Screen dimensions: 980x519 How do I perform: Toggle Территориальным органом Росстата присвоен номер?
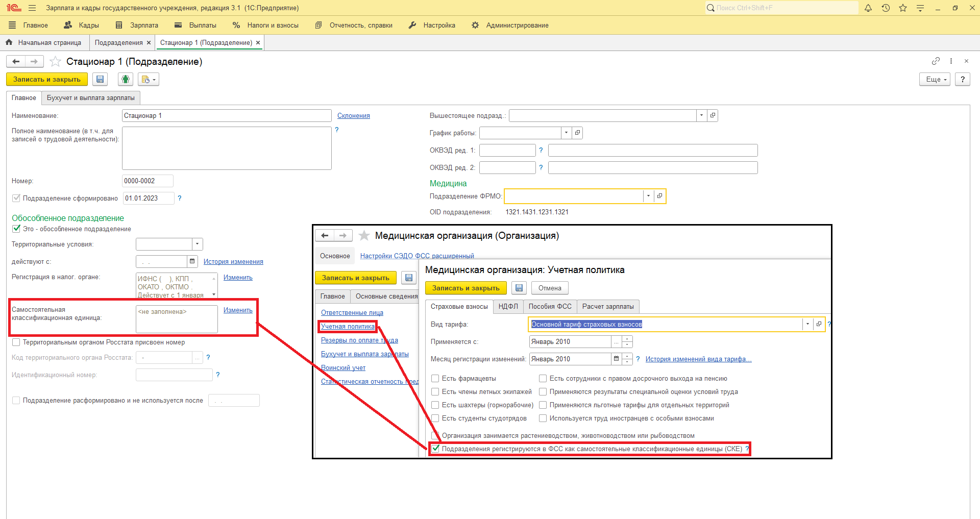click(x=16, y=342)
